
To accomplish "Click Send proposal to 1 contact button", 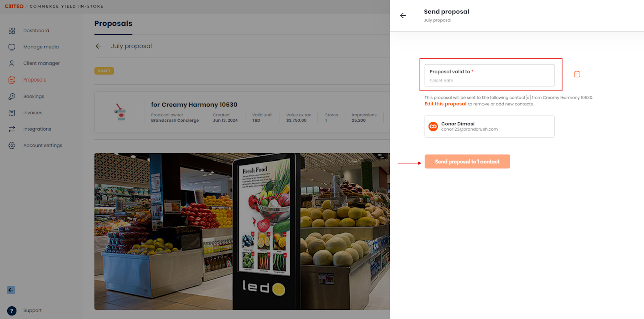I will coord(467,162).
